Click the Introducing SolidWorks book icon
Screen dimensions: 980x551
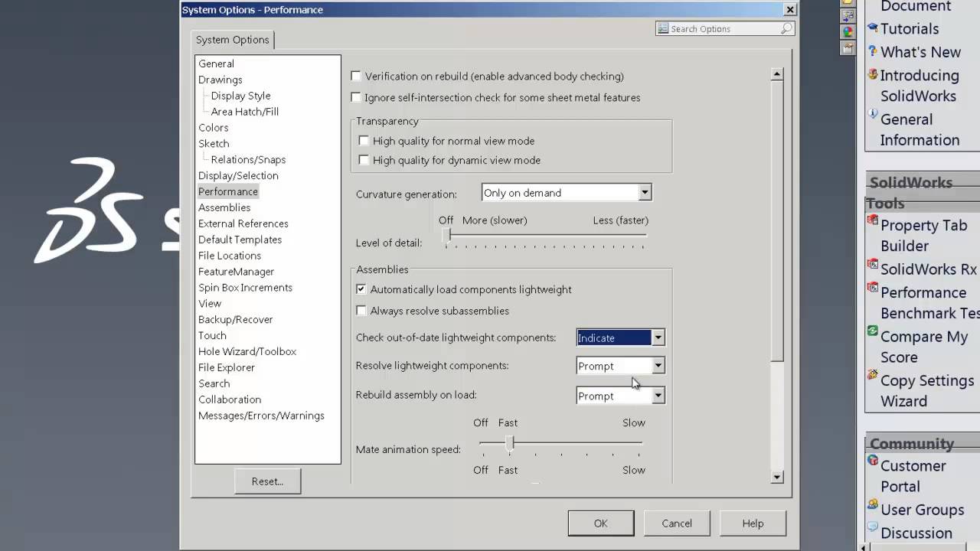click(x=872, y=74)
